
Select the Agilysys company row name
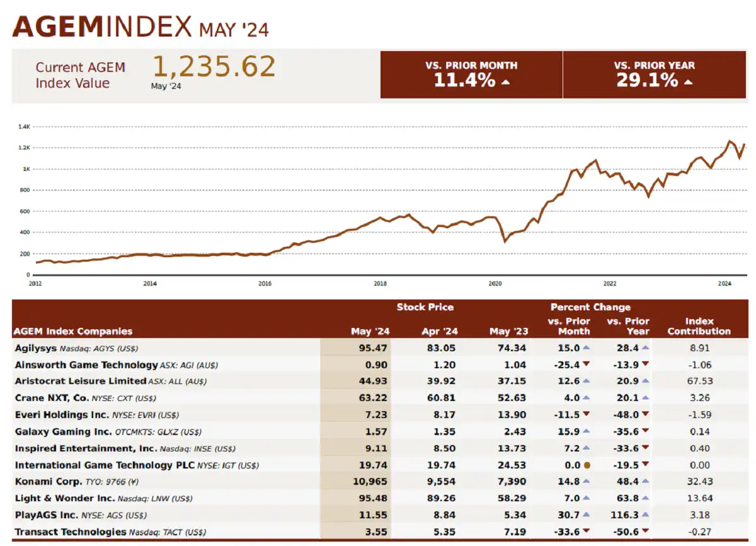[35, 347]
